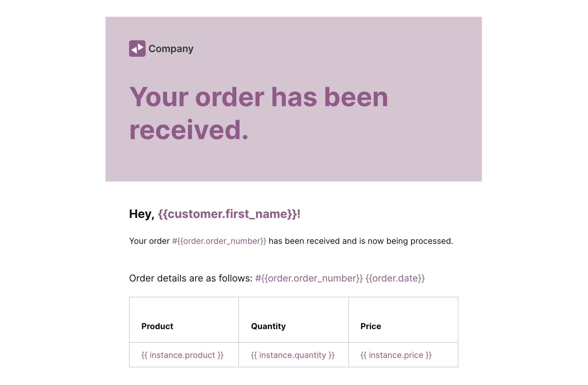
Task: Click the order number tag in the first paragraph
Action: point(219,241)
